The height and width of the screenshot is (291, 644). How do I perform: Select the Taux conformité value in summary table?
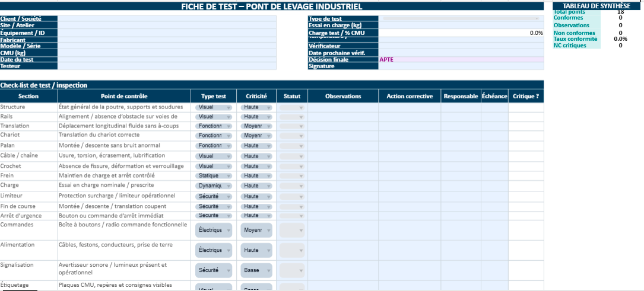[620, 39]
